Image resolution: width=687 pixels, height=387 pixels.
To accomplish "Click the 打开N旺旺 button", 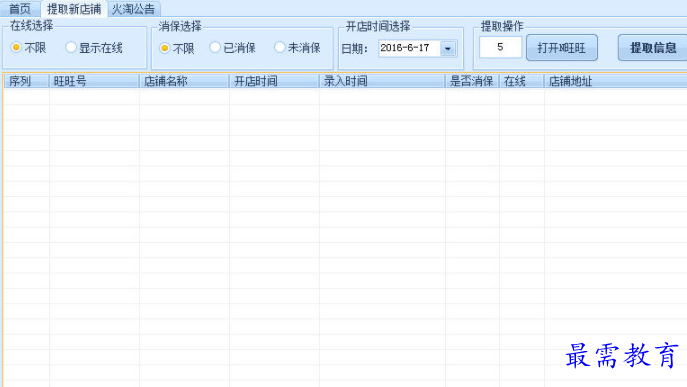I will coord(562,48).
